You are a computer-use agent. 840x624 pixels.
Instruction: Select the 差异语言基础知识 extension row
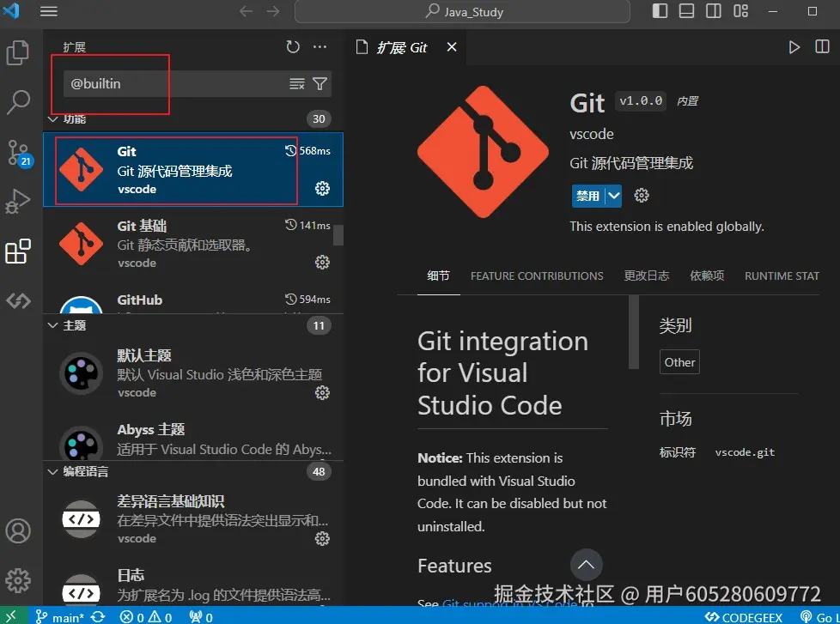pyautogui.click(x=193, y=519)
